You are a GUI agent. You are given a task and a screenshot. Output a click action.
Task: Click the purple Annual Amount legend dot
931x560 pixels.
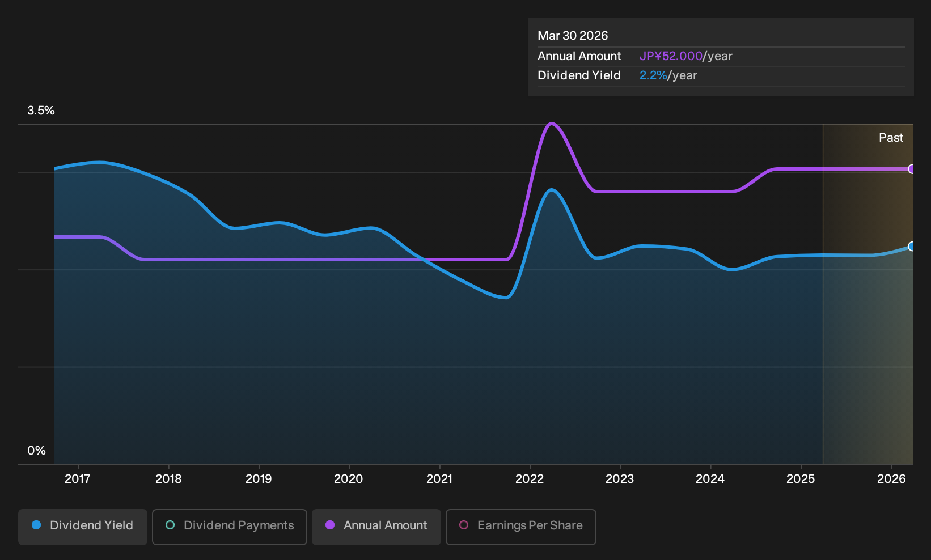330,525
